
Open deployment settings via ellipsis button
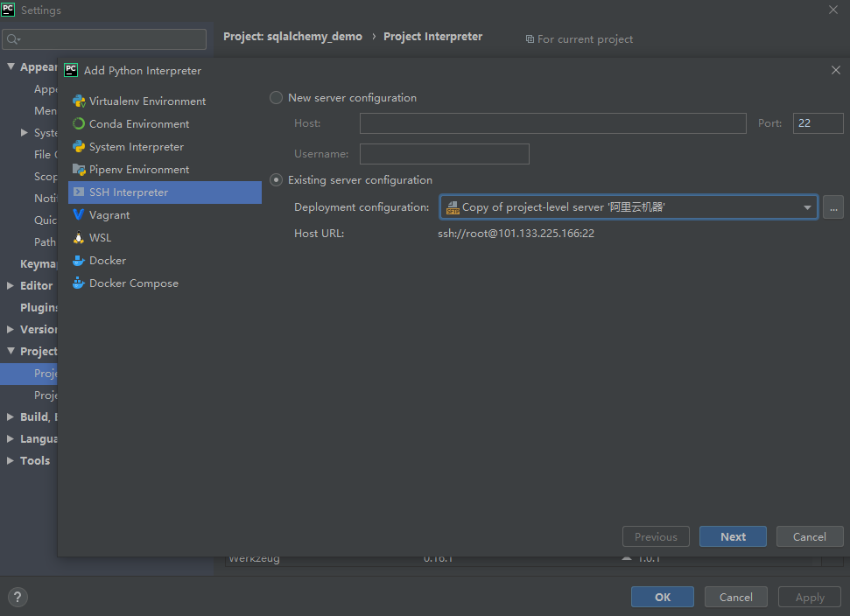833,207
